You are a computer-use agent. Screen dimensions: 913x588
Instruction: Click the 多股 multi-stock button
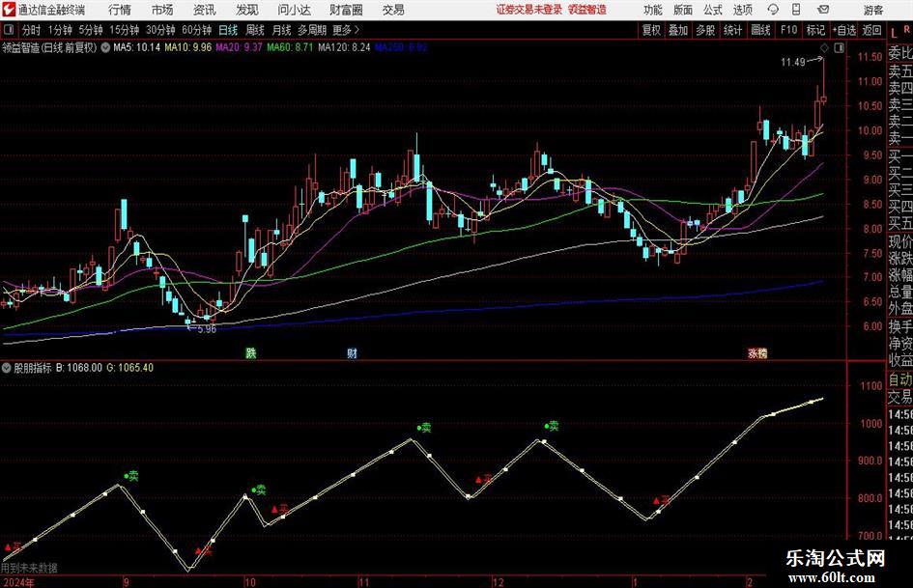[705, 30]
